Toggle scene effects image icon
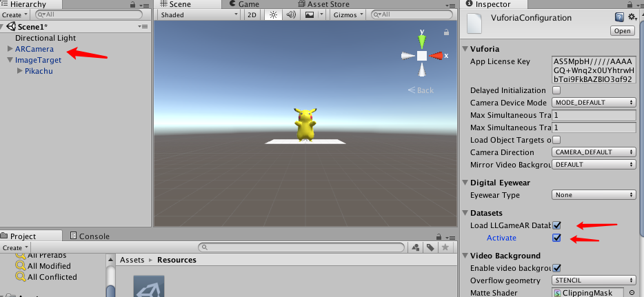 coord(310,14)
